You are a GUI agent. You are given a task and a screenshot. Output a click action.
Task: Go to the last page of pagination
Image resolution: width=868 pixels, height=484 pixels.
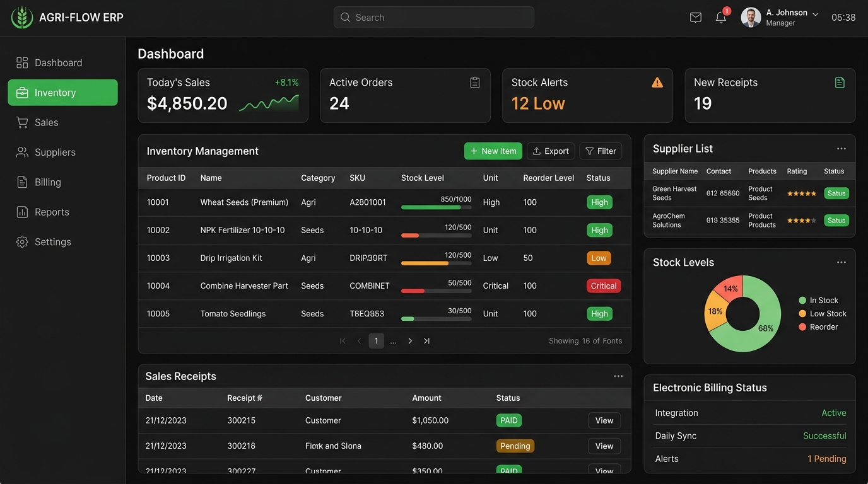click(x=426, y=341)
